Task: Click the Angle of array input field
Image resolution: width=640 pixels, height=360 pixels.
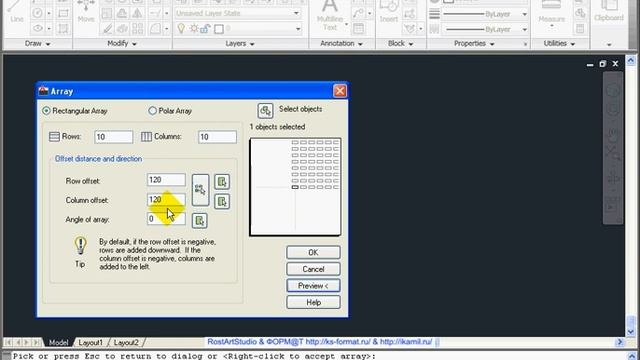Action: click(166, 219)
